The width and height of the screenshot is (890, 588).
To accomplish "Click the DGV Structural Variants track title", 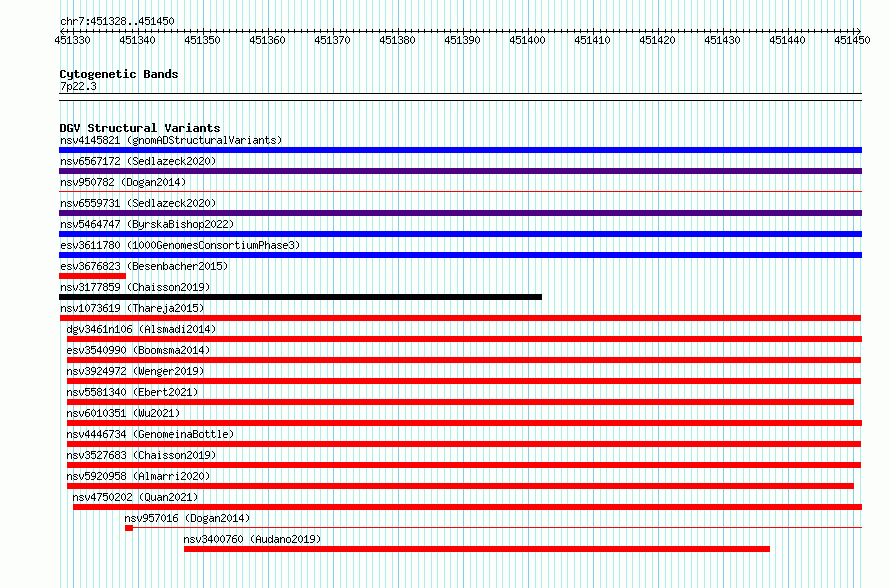I will pyautogui.click(x=140, y=128).
